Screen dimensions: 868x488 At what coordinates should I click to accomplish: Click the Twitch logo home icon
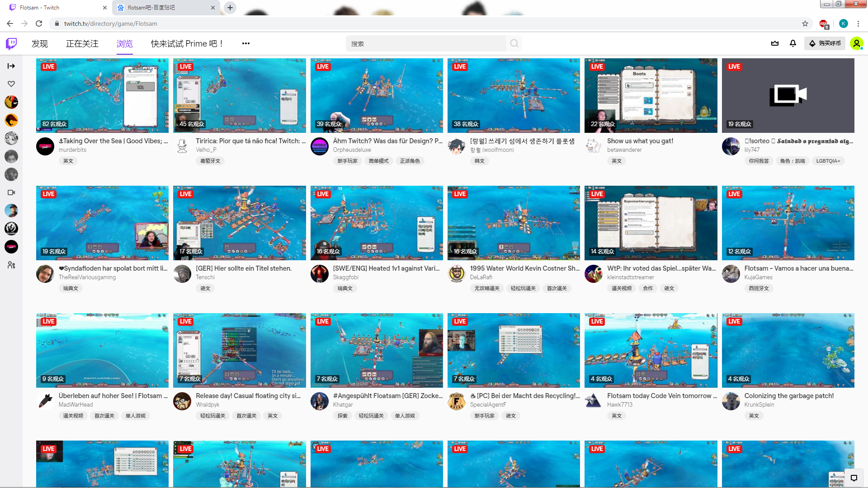pos(11,43)
